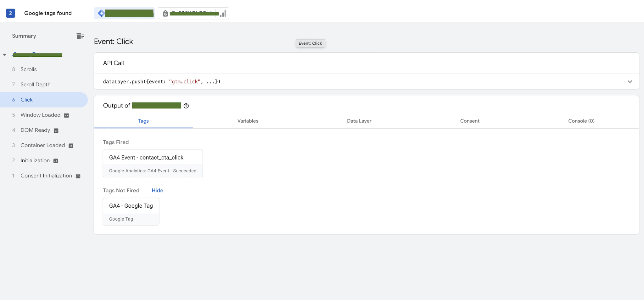644x300 pixels.
Task: Hide the Tags Not Fired section
Action: [x=157, y=190]
